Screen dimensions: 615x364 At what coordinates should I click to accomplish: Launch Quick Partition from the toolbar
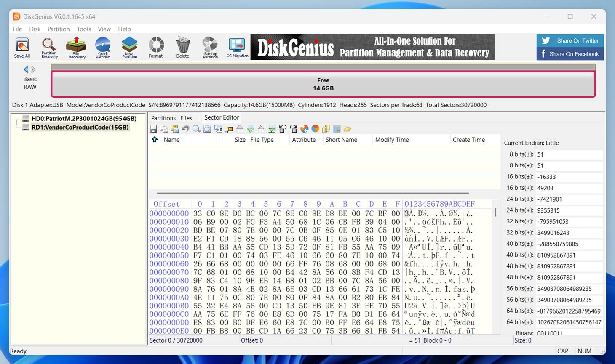click(103, 48)
